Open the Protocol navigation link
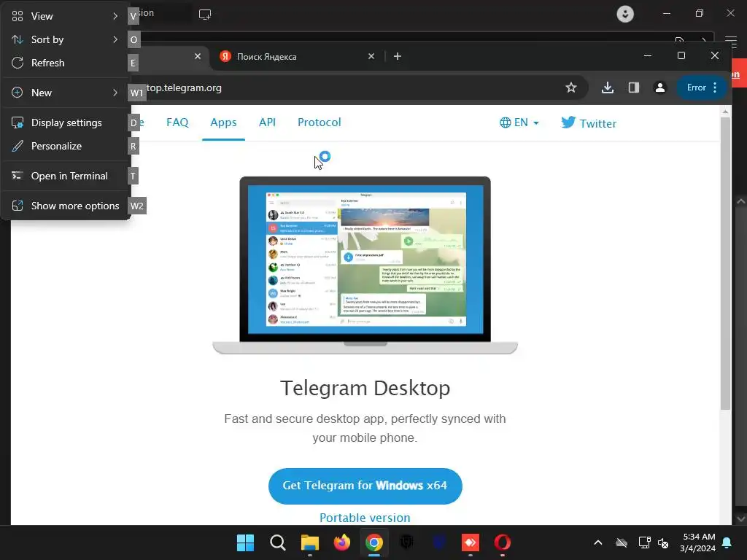Image resolution: width=747 pixels, height=560 pixels. (320, 122)
